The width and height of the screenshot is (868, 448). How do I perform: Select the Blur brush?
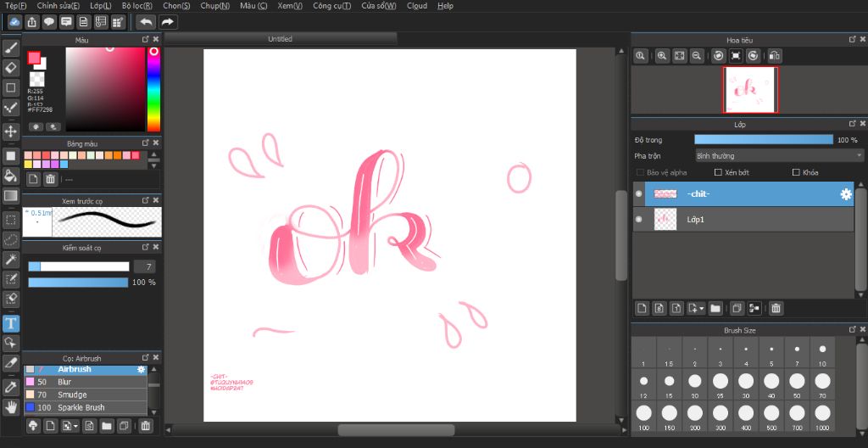coord(86,382)
